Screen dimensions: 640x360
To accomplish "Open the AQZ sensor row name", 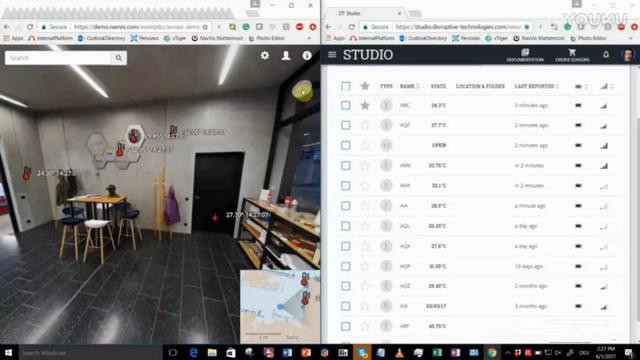I will (404, 286).
